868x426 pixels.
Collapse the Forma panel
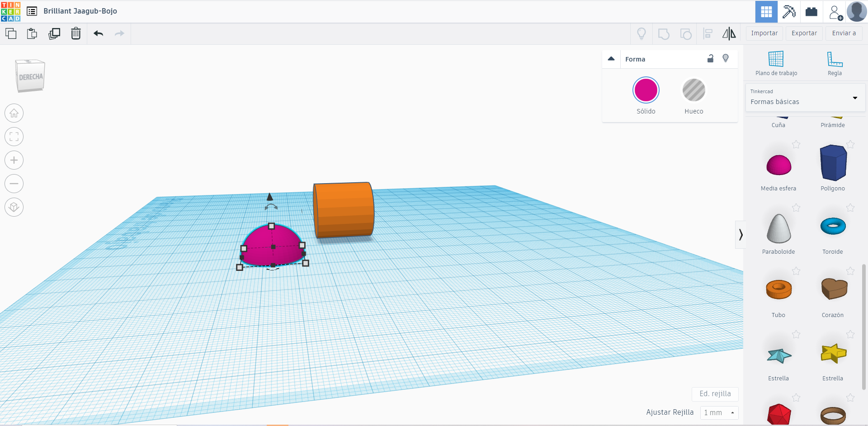pyautogui.click(x=611, y=59)
